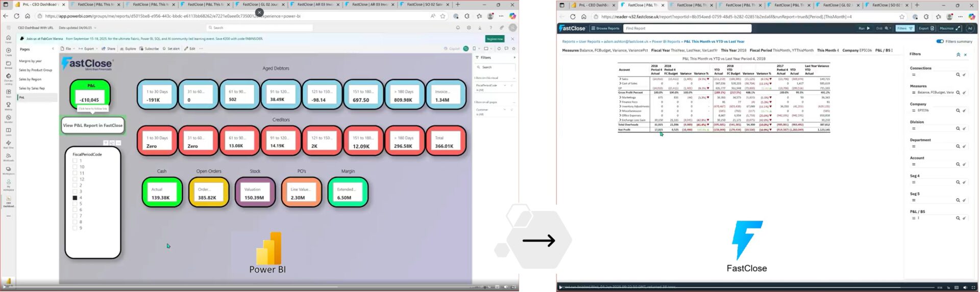Check FiscalPeriodCode value 2

point(75,185)
